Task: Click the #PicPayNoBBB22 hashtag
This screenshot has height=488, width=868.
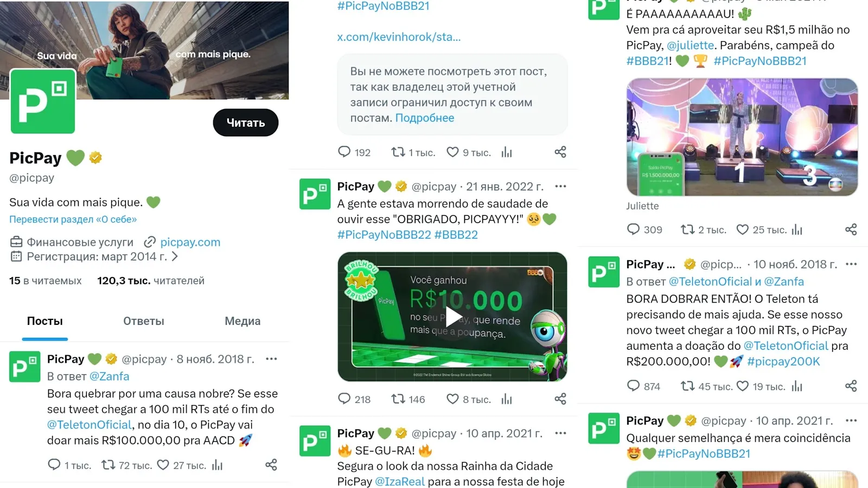Action: tap(384, 235)
